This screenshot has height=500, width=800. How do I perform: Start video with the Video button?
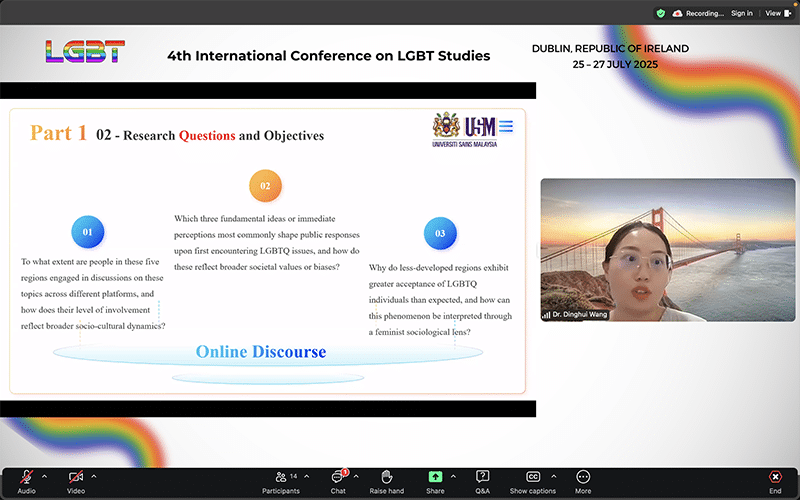76,482
